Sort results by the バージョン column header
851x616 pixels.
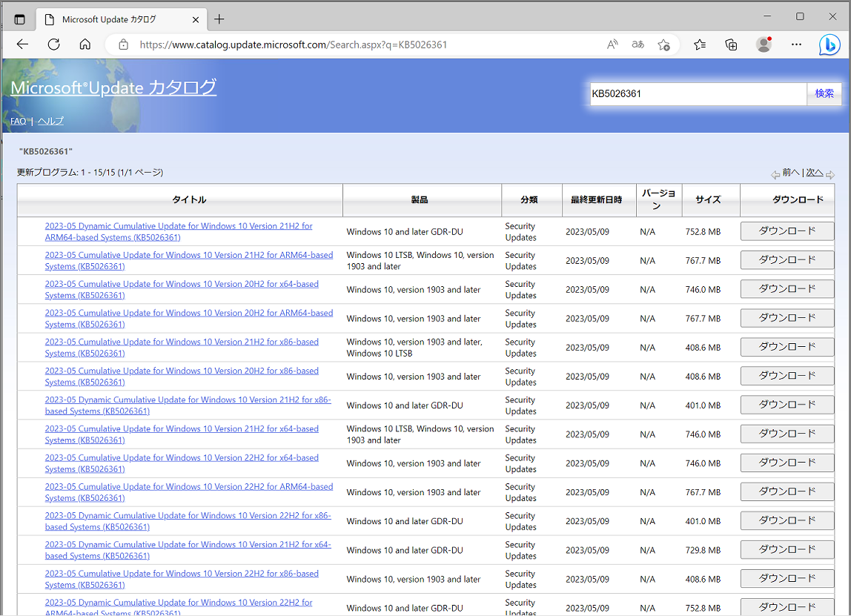click(x=658, y=199)
